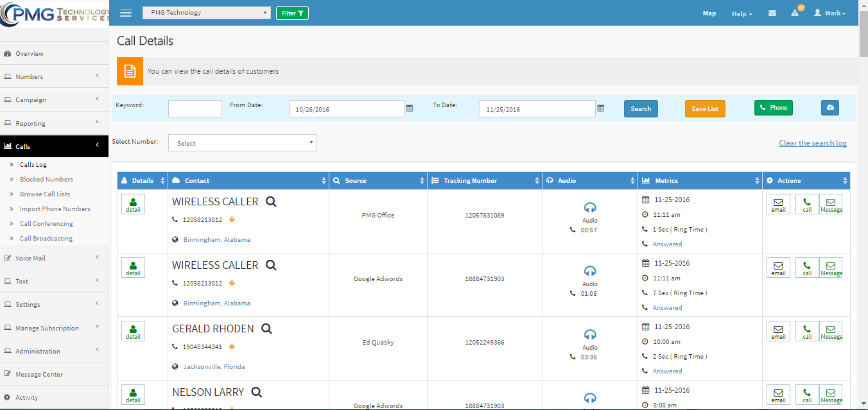Screen dimensions: 868x410
Task: Click the orange Save List button
Action: click(705, 108)
